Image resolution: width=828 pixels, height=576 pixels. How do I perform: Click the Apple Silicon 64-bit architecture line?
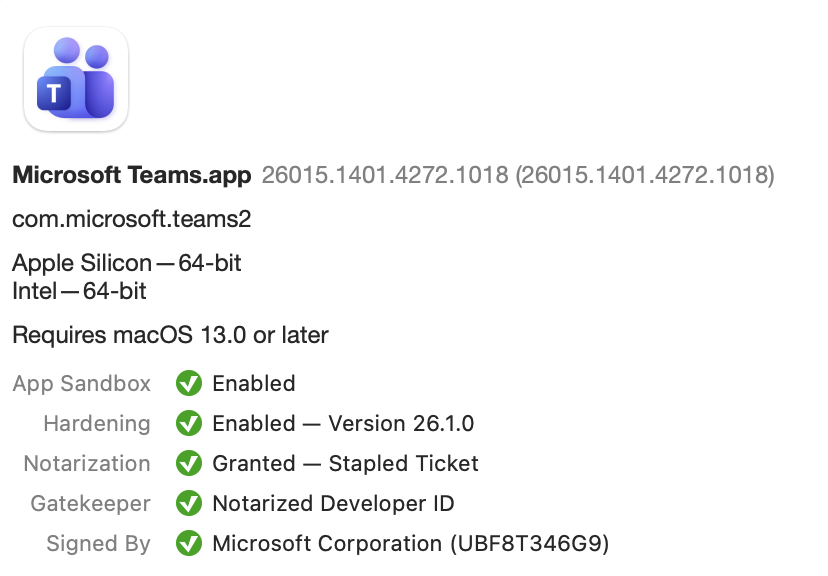point(127,263)
